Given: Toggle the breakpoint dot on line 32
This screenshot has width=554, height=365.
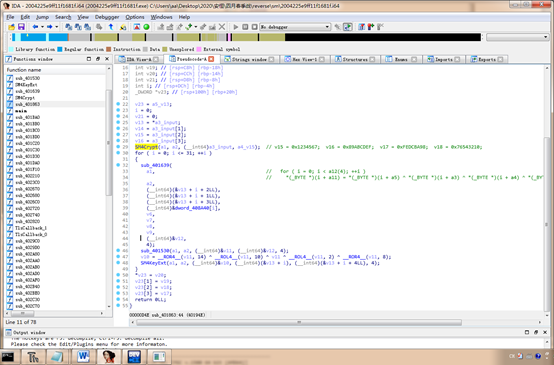Looking at the screenshot, I should point(118,165).
